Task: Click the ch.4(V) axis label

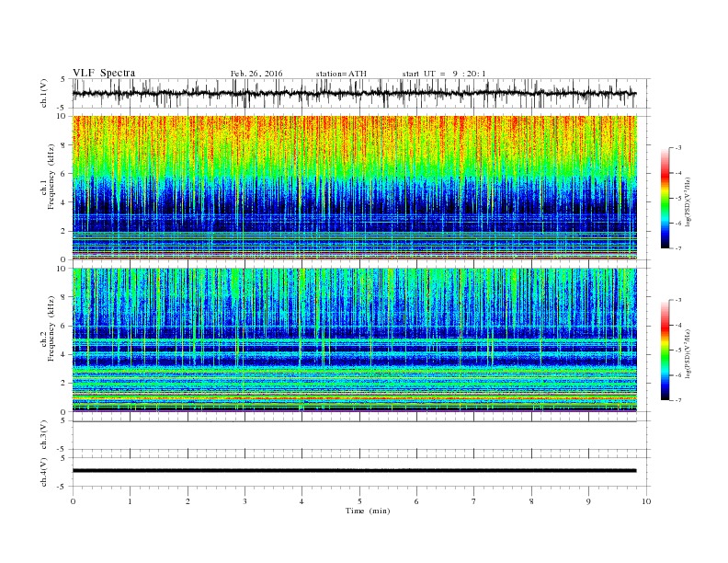Action: tap(44, 472)
